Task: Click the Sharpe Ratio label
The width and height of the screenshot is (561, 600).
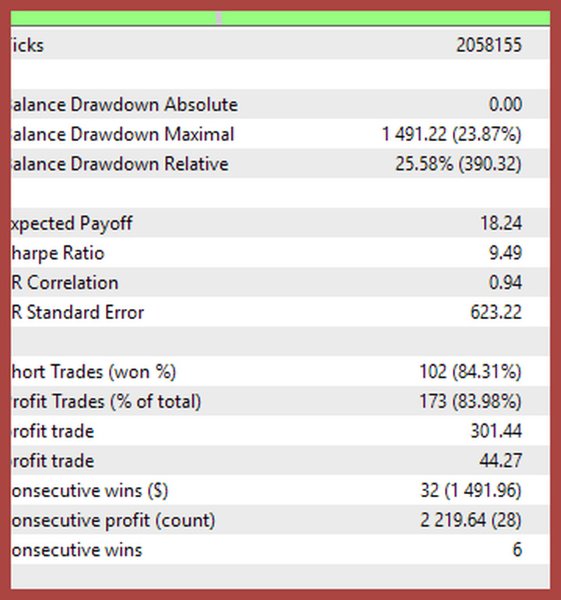Action: point(58,253)
